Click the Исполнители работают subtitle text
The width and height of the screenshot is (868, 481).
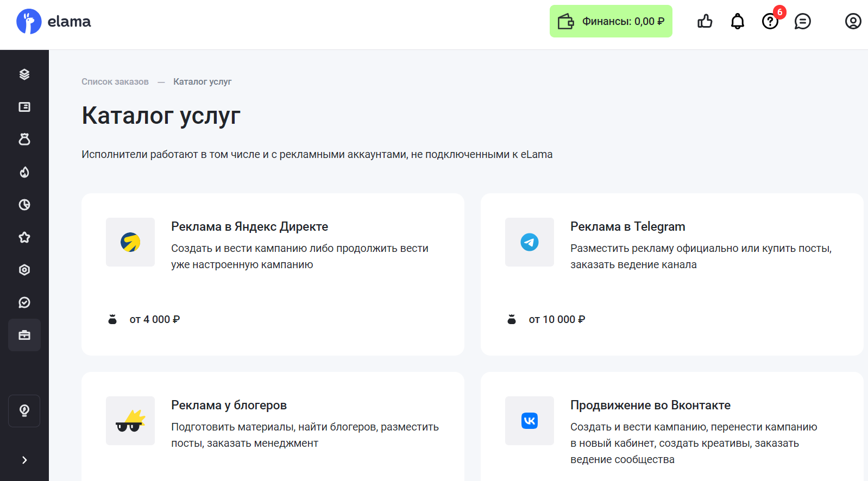(317, 154)
